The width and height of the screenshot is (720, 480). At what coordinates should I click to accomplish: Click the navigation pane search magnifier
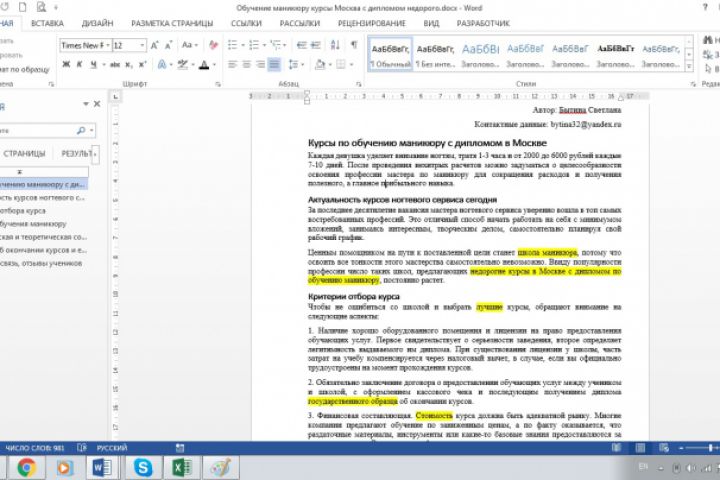point(81,130)
